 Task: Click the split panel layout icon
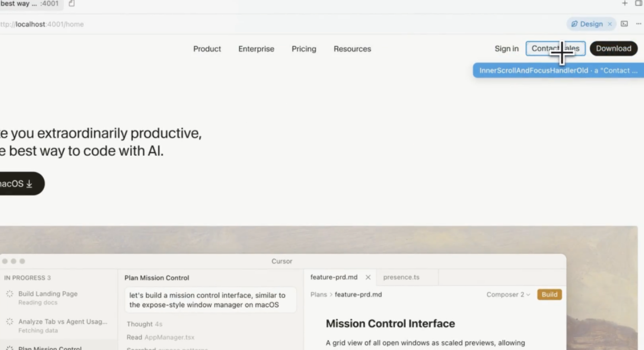(x=638, y=4)
